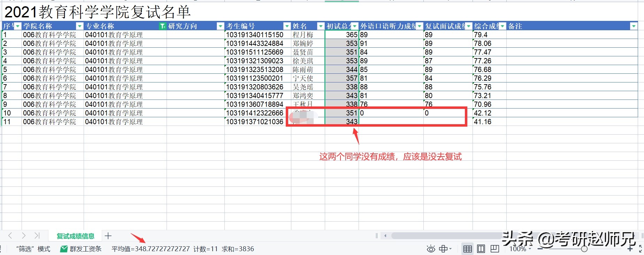Switch to page layout view
The height and width of the screenshot is (255, 644).
[x=481, y=249]
